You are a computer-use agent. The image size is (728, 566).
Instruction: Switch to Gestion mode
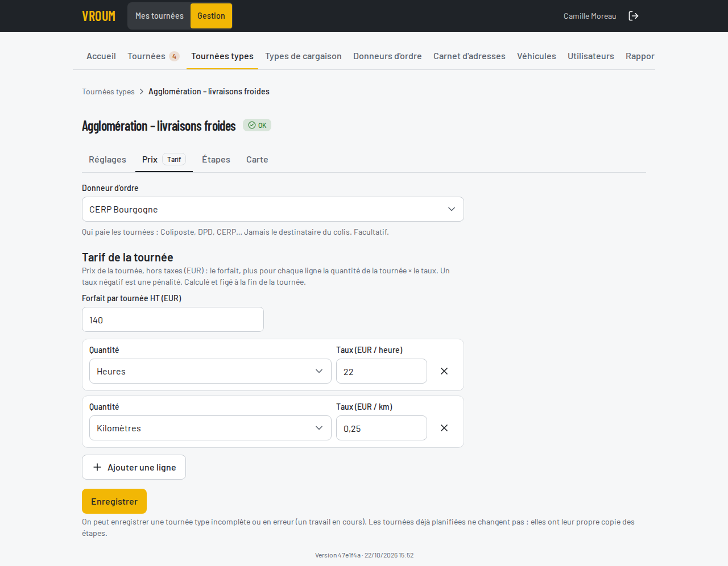pyautogui.click(x=211, y=16)
